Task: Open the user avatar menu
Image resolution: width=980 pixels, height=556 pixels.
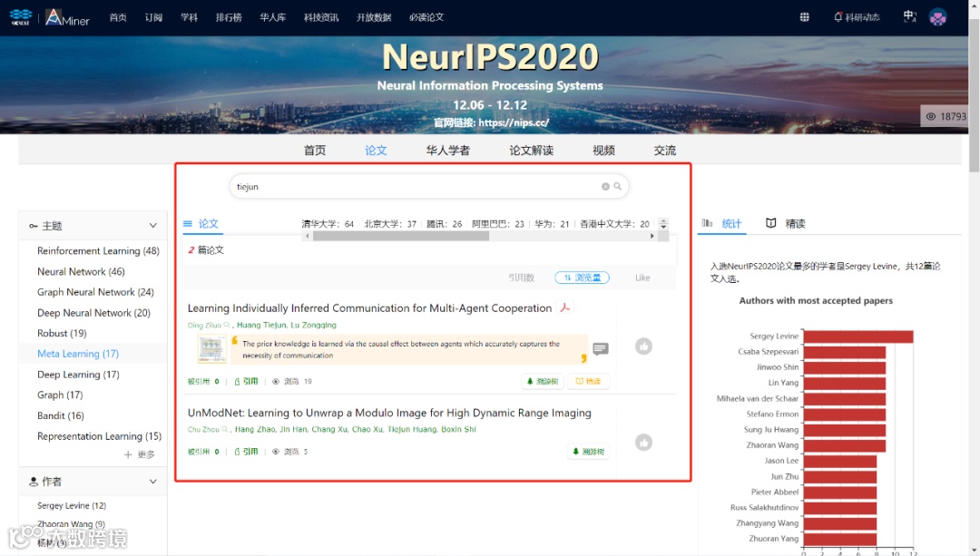Action: [x=937, y=17]
